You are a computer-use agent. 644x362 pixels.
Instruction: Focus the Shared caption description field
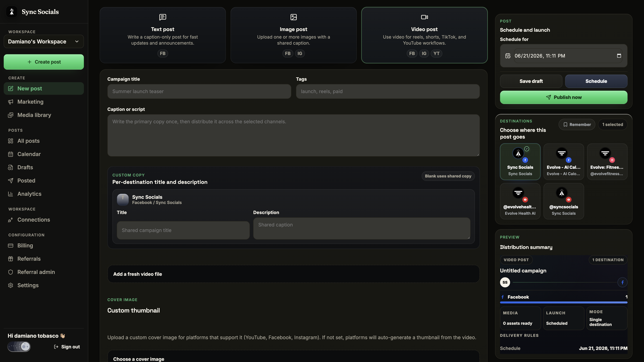[x=362, y=228]
